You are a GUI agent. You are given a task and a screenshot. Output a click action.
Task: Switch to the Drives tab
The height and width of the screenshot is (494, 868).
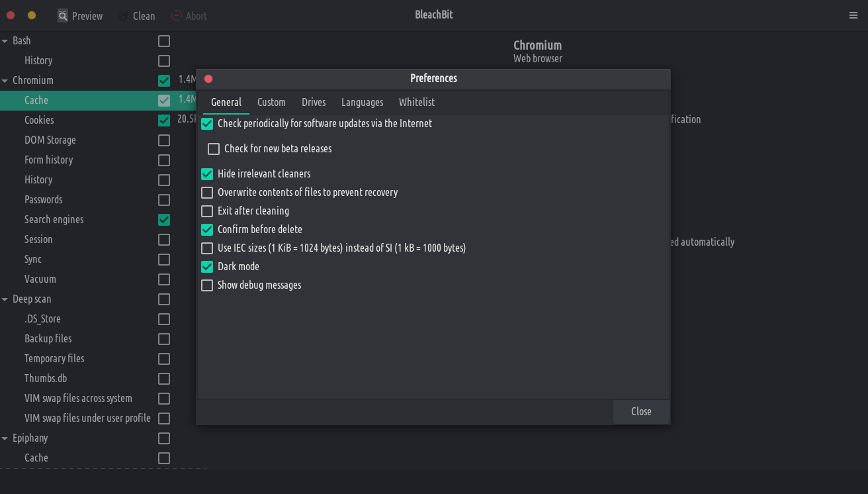(314, 102)
